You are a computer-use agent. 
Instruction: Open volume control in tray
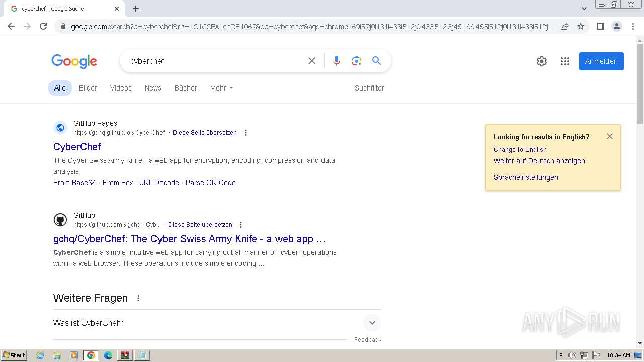pos(572,355)
